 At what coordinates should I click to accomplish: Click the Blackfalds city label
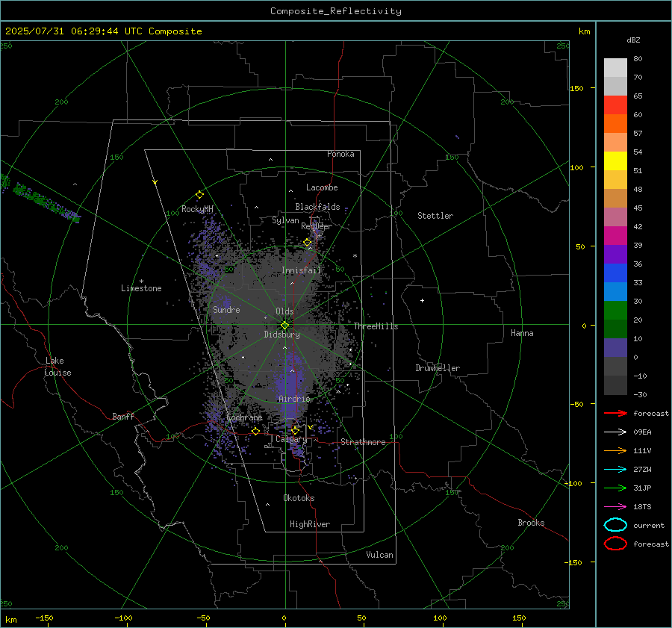tap(317, 207)
